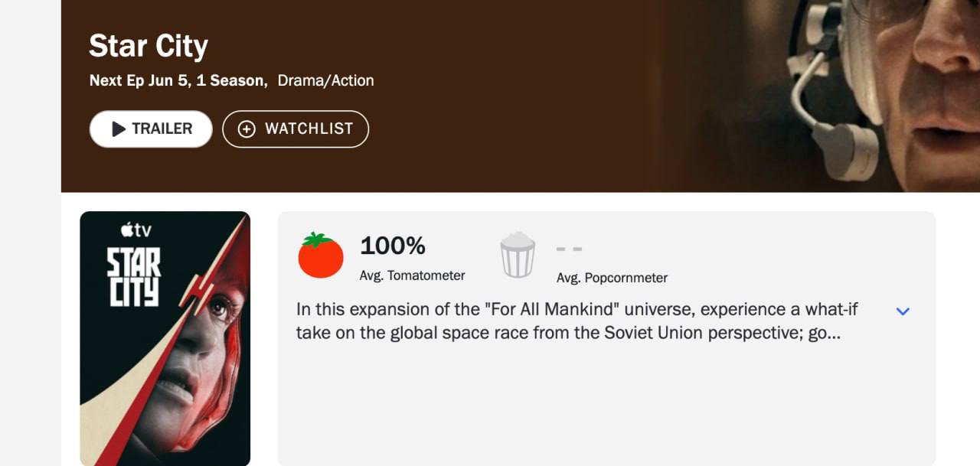Click the Avg. Popcornmeter label
The image size is (980, 466).
pyautogui.click(x=612, y=278)
